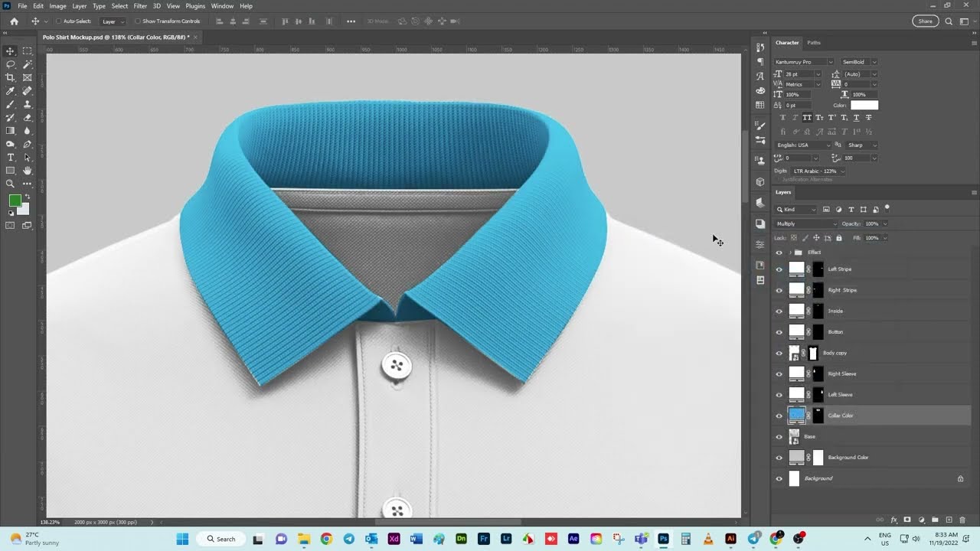Image resolution: width=980 pixels, height=551 pixels.
Task: Toggle Quick Mask mode
Action: pyautogui.click(x=10, y=225)
